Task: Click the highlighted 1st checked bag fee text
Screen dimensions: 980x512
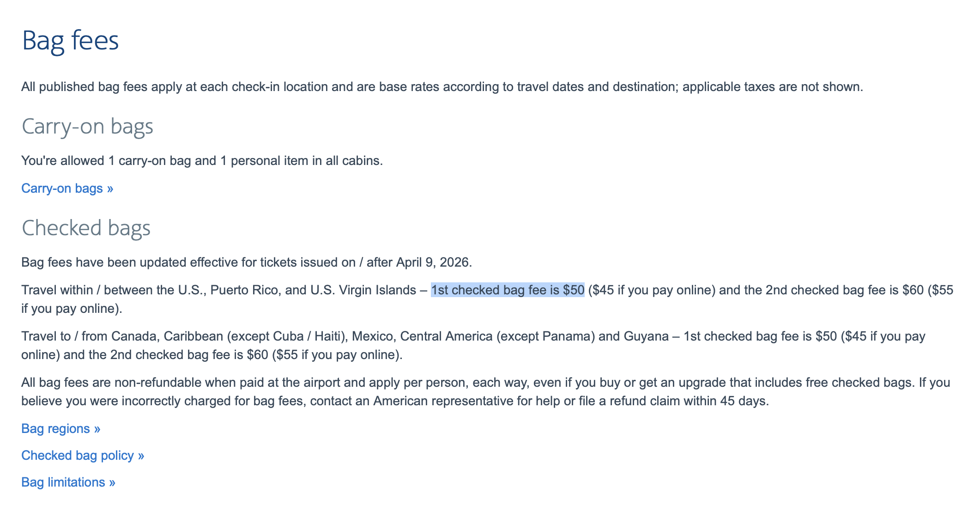Action: point(507,290)
